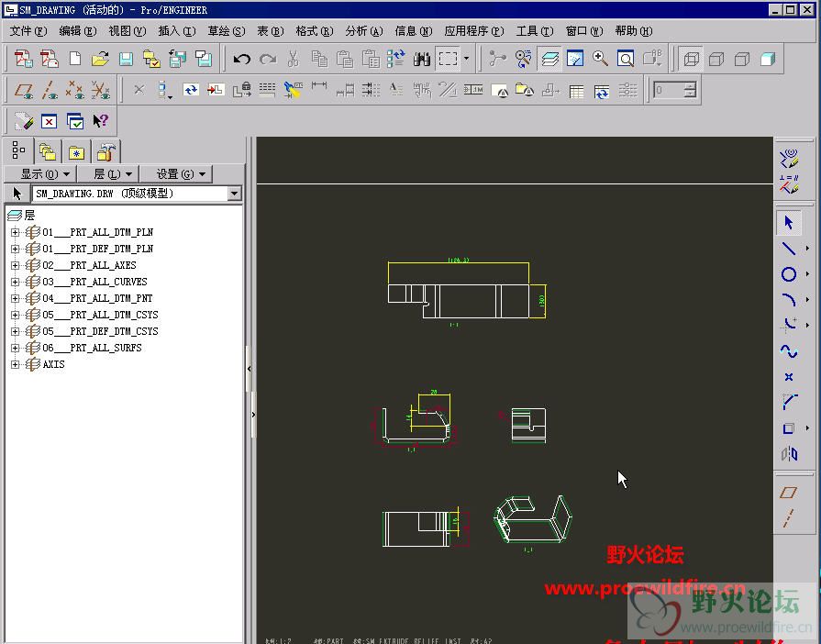
Task: Select the mirror sketch tool
Action: point(789,454)
